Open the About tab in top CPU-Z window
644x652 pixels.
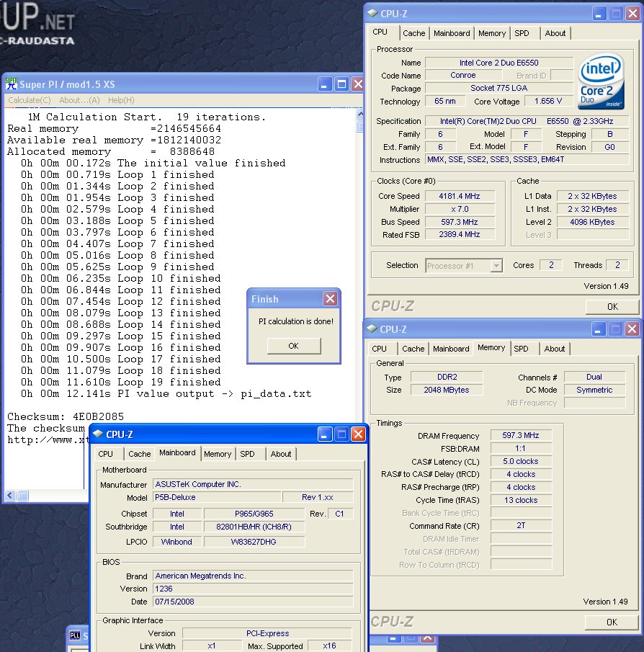[555, 33]
